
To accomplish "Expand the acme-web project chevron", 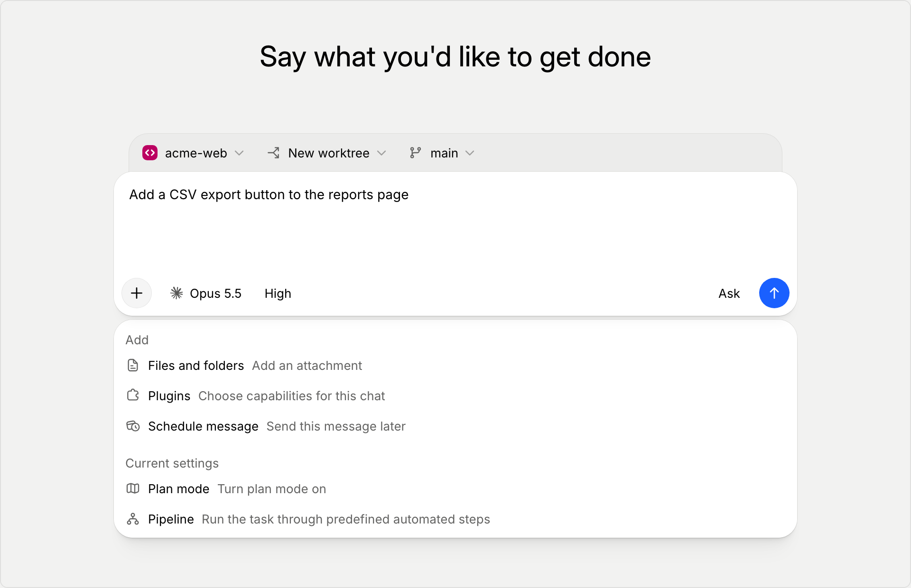I will [239, 153].
